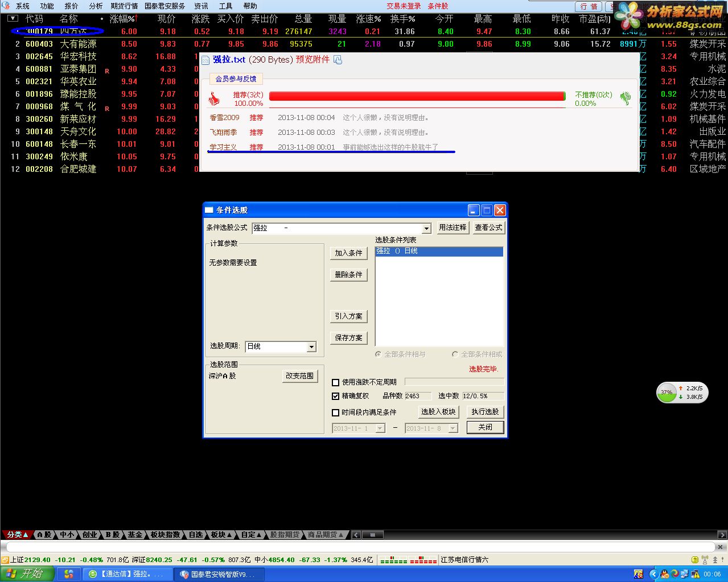
Task: Click the antenna signal status bar icon
Action: pos(705,560)
